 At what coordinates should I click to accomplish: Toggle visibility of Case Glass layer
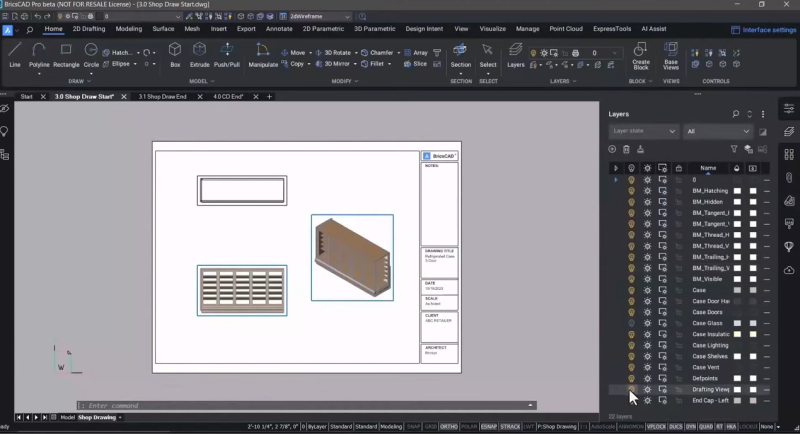point(631,323)
